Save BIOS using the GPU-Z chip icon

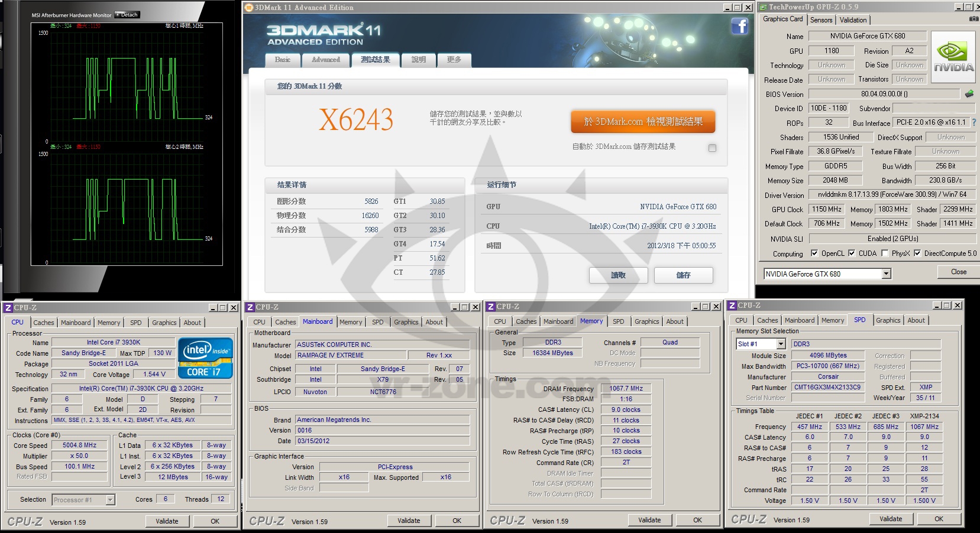coord(969,94)
